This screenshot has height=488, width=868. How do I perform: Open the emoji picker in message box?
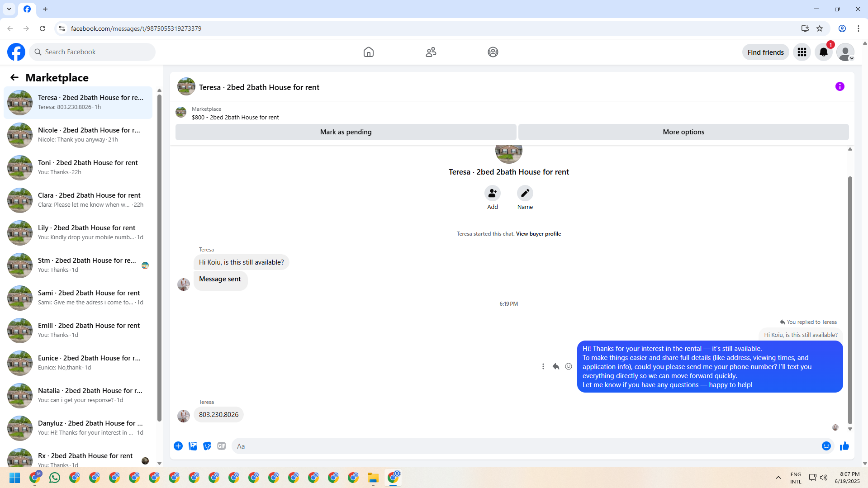click(x=826, y=446)
